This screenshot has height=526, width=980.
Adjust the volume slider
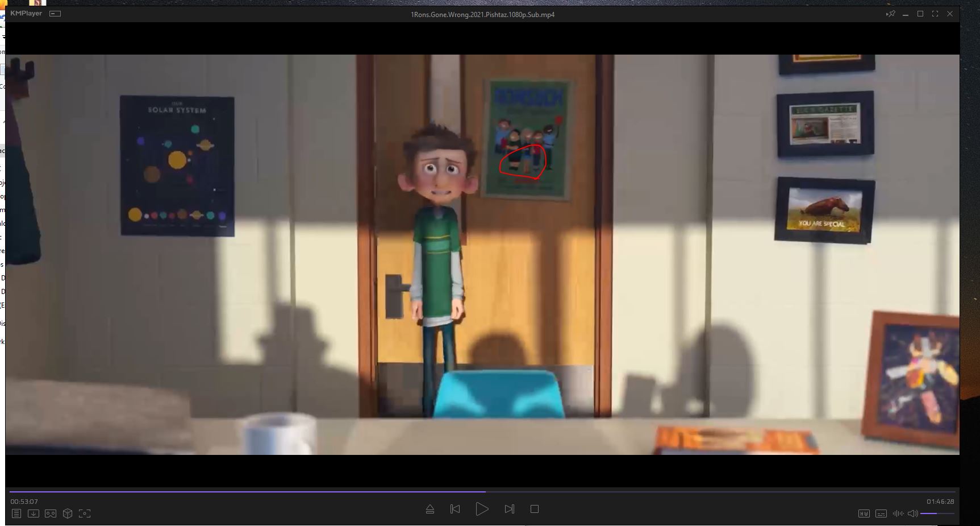pyautogui.click(x=936, y=513)
